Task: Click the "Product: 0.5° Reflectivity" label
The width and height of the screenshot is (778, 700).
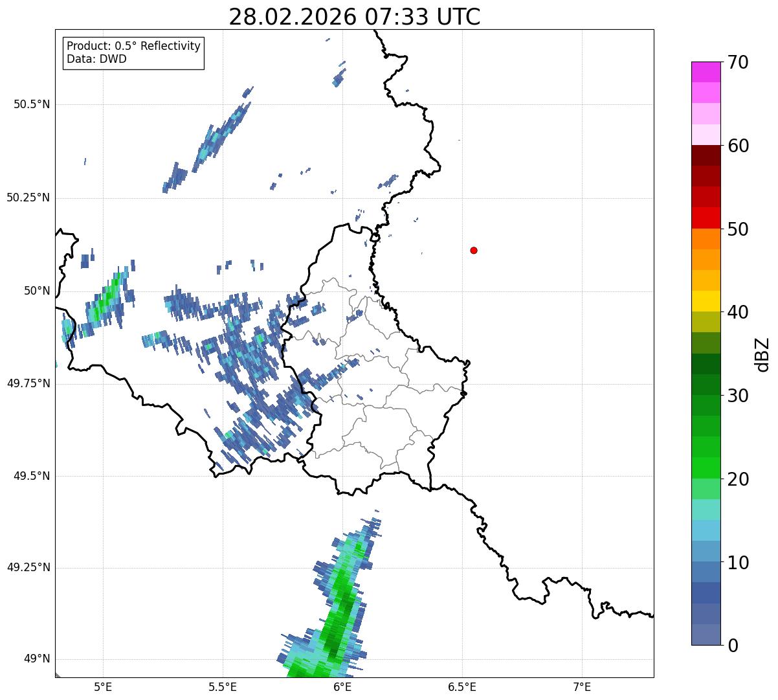Action: coord(134,47)
